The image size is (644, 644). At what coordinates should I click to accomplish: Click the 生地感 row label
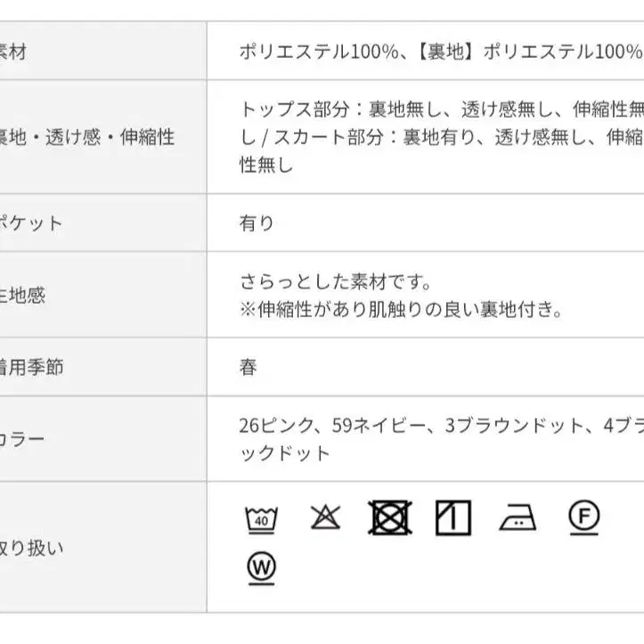coord(22,295)
